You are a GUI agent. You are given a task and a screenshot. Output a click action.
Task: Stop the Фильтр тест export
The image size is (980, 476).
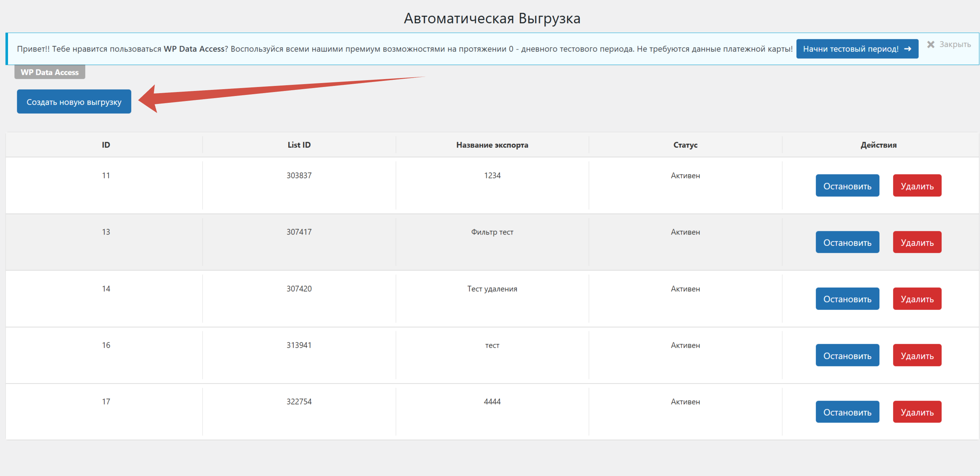point(847,242)
